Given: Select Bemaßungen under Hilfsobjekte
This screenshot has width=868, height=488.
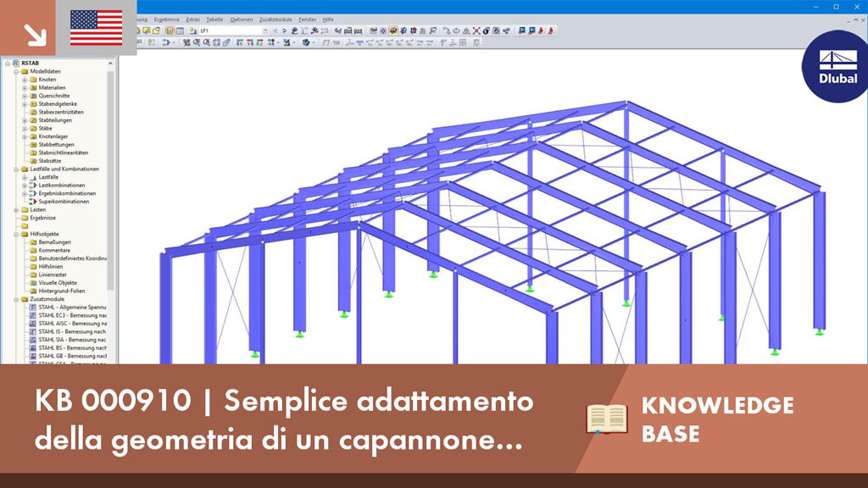Looking at the screenshot, I should click(55, 242).
